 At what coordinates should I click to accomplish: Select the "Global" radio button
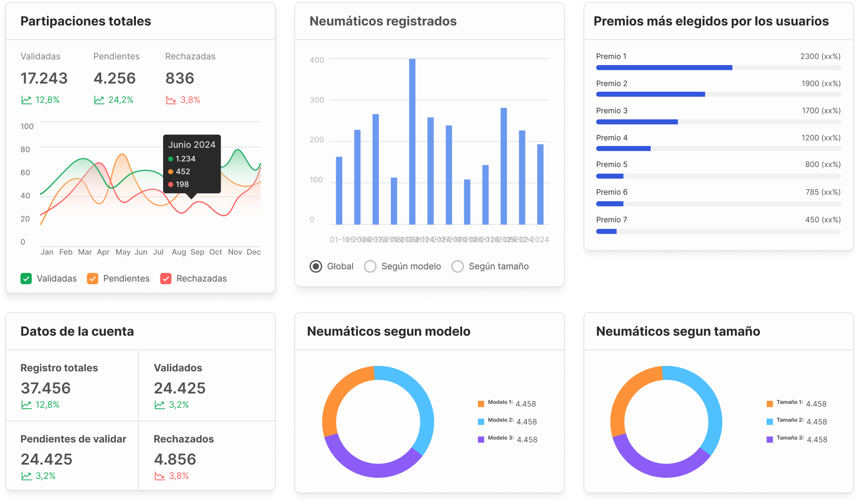[316, 266]
